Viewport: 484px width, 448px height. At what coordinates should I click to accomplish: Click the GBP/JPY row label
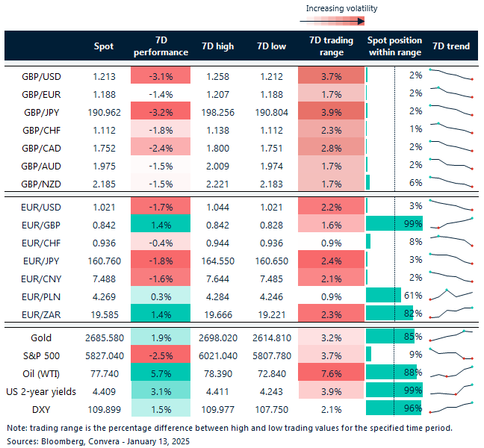click(x=42, y=111)
